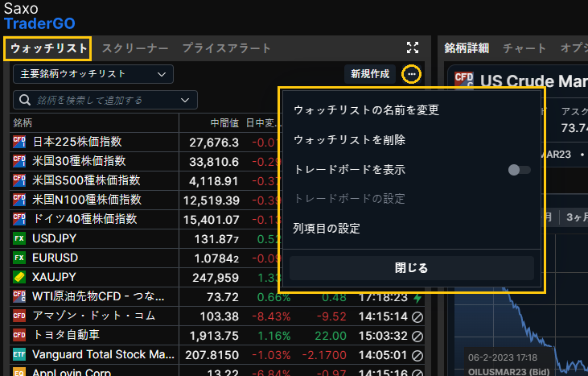Toggle the トレードボードを表示 switch
The image size is (588, 376).
click(520, 170)
